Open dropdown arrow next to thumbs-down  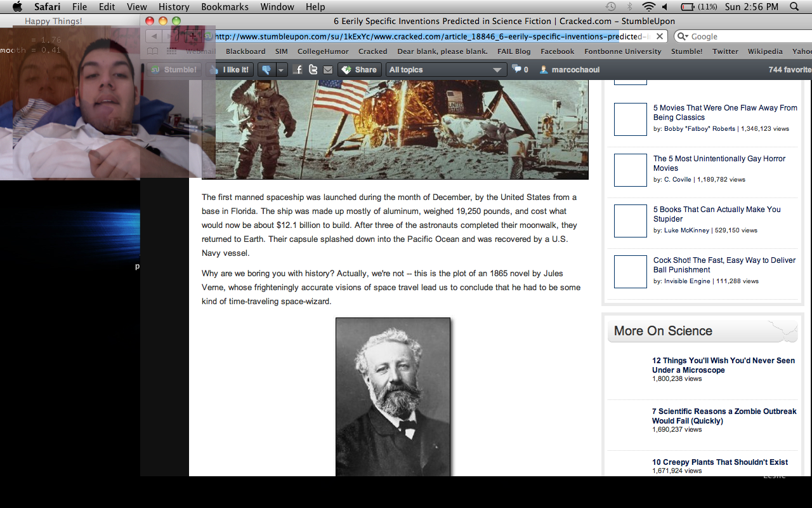[281, 70]
